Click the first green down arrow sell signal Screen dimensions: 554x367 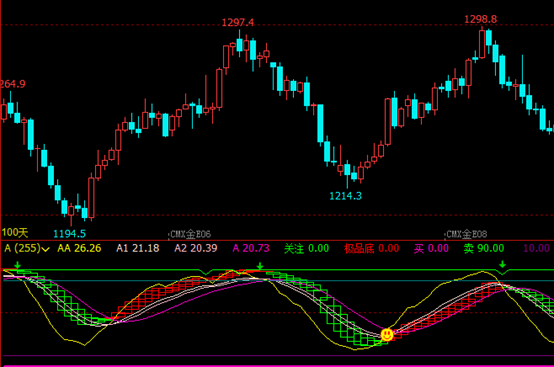click(18, 265)
